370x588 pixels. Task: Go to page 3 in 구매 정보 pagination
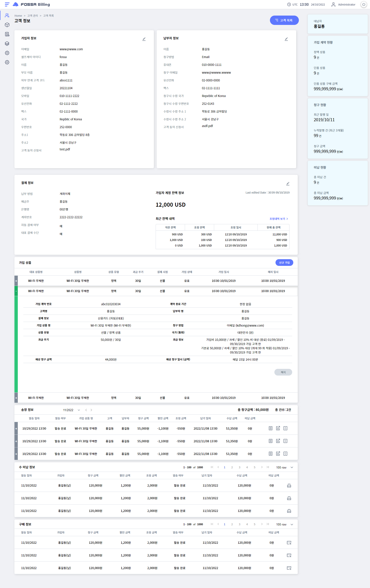[x=239, y=524]
